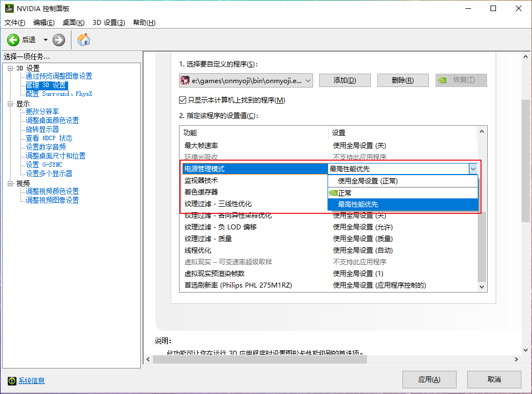Click the 系统信息 icon at bottom left

click(x=12, y=381)
